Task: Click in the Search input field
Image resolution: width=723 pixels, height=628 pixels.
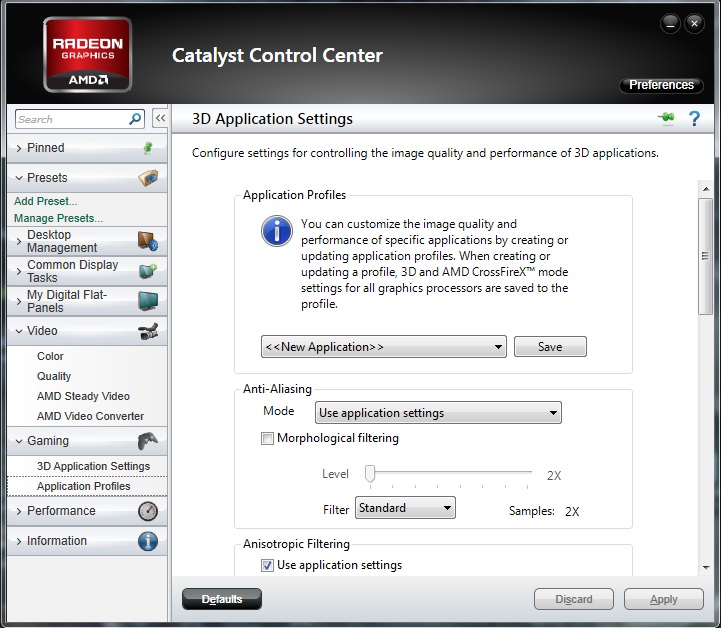Action: (71, 119)
